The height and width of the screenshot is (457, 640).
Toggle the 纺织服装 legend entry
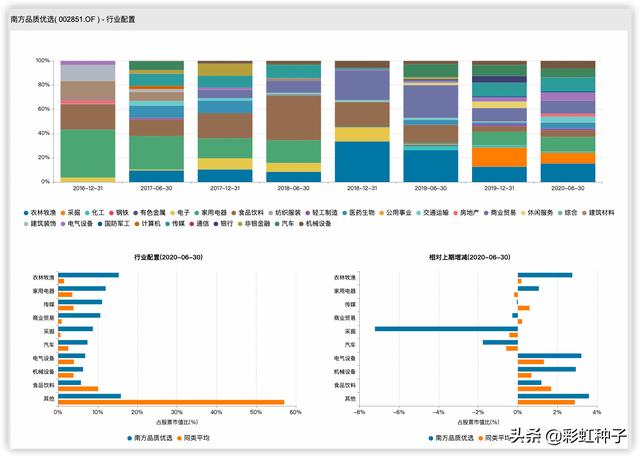pos(284,213)
